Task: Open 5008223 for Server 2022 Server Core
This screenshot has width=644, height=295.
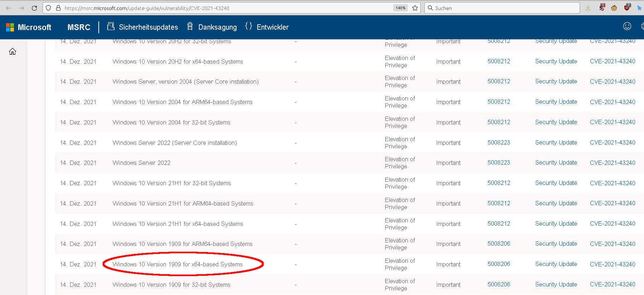Action: (499, 142)
